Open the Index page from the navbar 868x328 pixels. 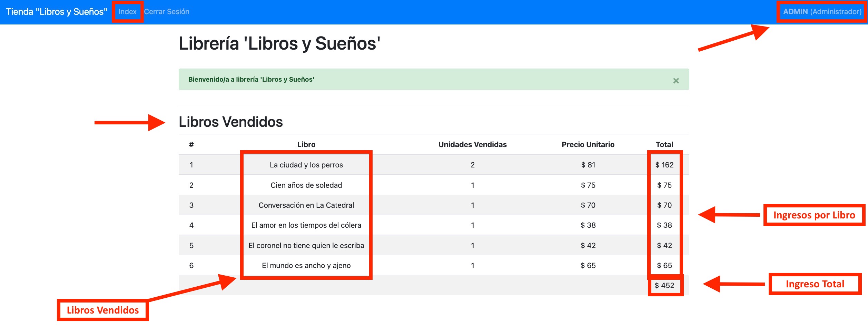pos(127,11)
